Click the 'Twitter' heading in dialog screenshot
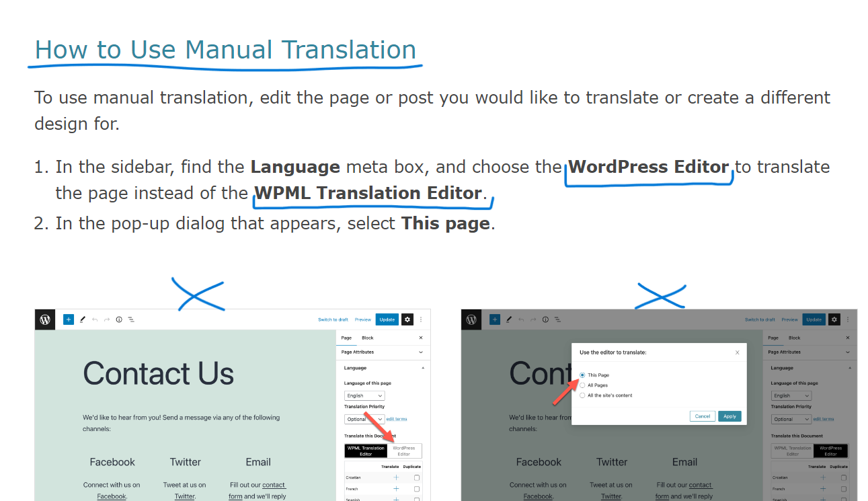 click(x=612, y=462)
